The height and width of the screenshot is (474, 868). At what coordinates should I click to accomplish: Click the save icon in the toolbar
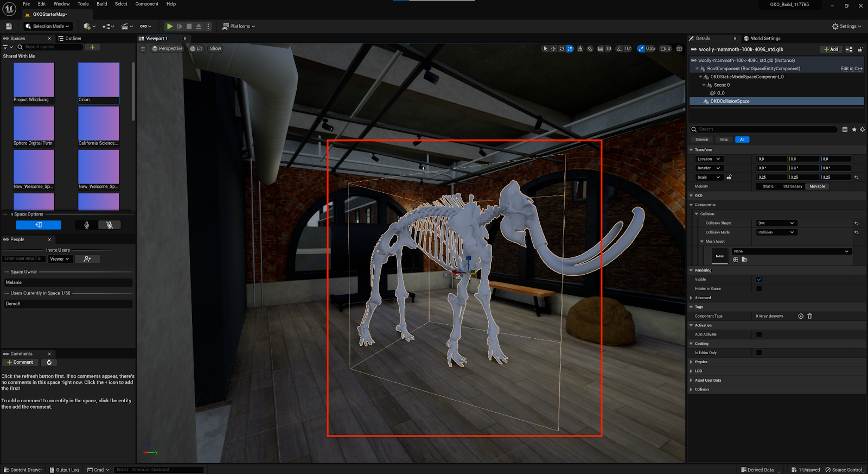point(9,26)
